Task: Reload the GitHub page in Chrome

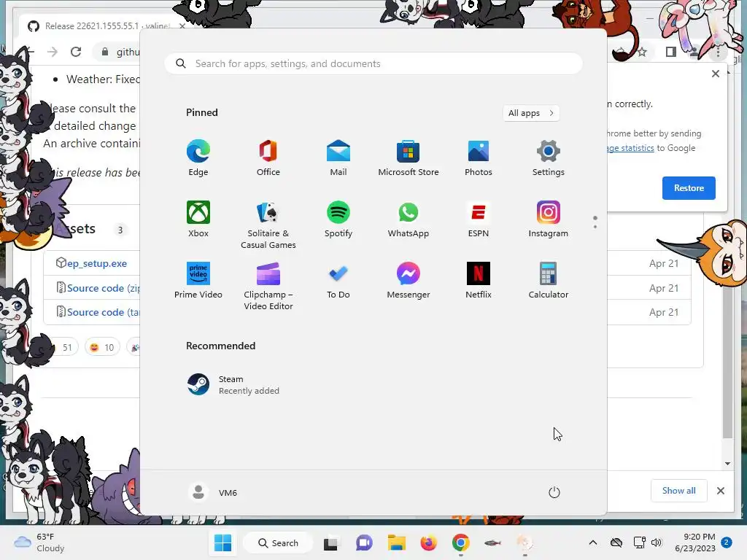Action: tap(76, 52)
